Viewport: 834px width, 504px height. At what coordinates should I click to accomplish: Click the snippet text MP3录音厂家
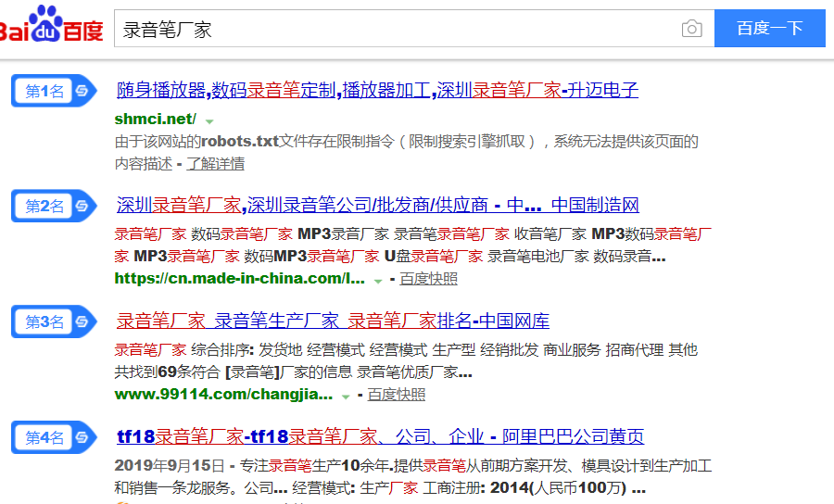click(x=343, y=233)
